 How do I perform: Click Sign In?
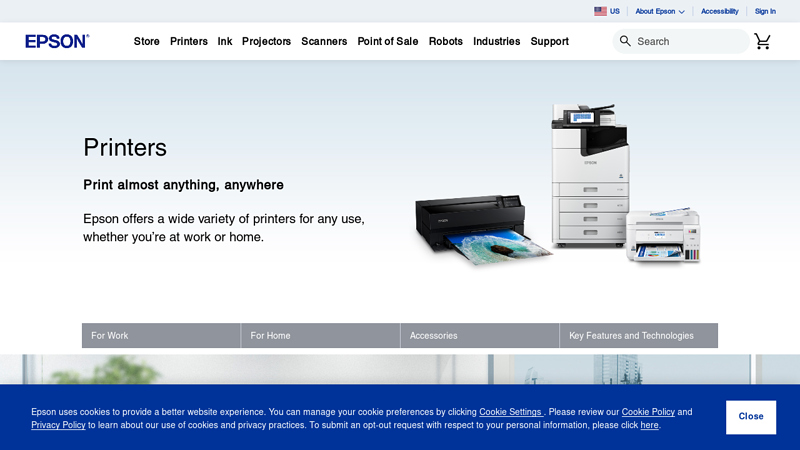[765, 11]
